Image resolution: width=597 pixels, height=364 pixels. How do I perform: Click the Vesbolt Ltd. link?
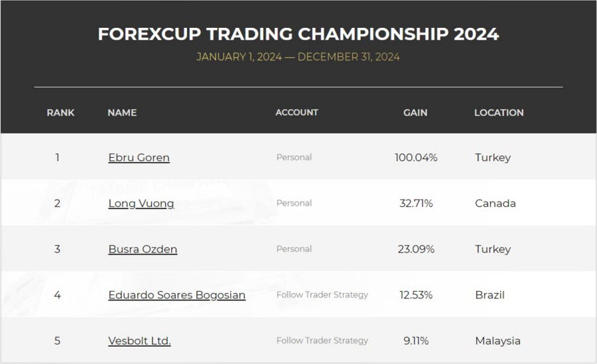click(x=139, y=341)
